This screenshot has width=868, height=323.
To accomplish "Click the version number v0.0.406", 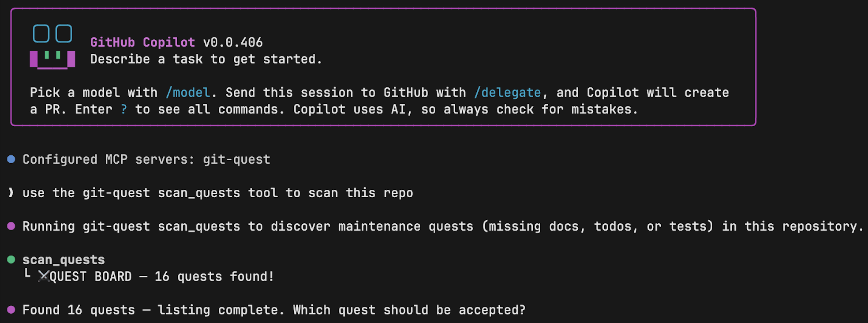I will 233,42.
